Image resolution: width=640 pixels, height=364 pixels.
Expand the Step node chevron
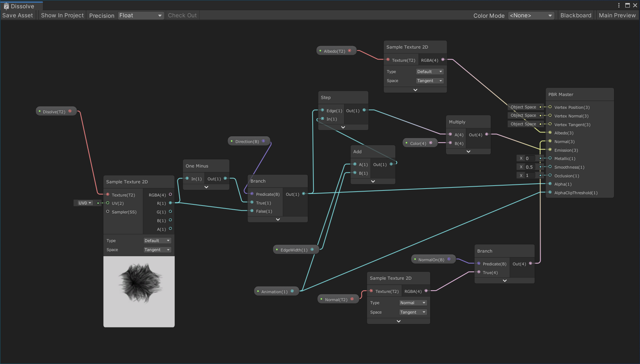click(343, 127)
